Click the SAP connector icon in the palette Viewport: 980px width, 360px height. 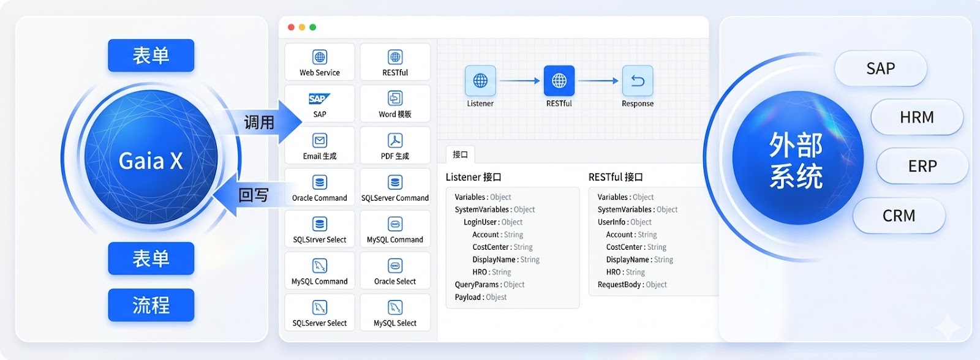pyautogui.click(x=320, y=99)
